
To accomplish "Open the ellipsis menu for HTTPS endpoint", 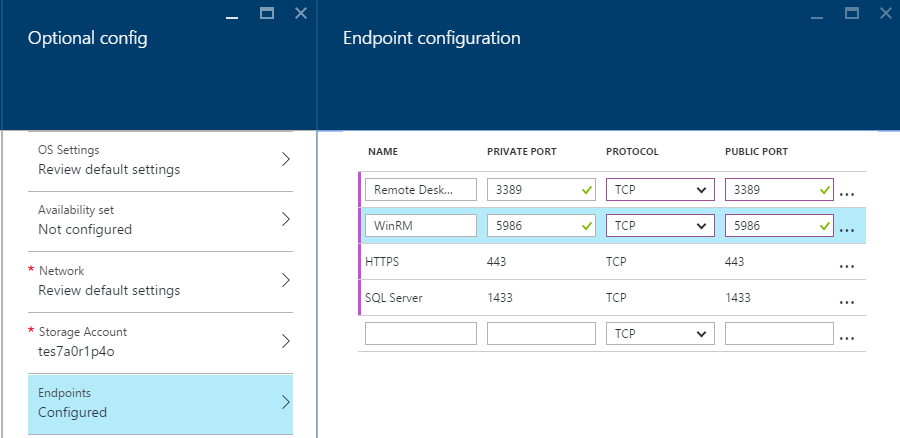I will tap(847, 266).
